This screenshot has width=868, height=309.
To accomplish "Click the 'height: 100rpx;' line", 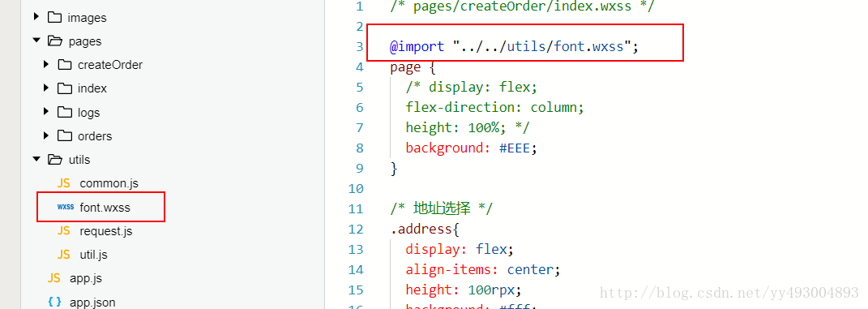I will click(x=464, y=290).
